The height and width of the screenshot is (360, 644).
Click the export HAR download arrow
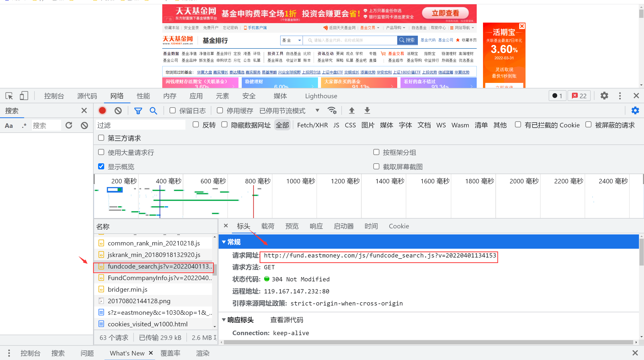click(367, 111)
